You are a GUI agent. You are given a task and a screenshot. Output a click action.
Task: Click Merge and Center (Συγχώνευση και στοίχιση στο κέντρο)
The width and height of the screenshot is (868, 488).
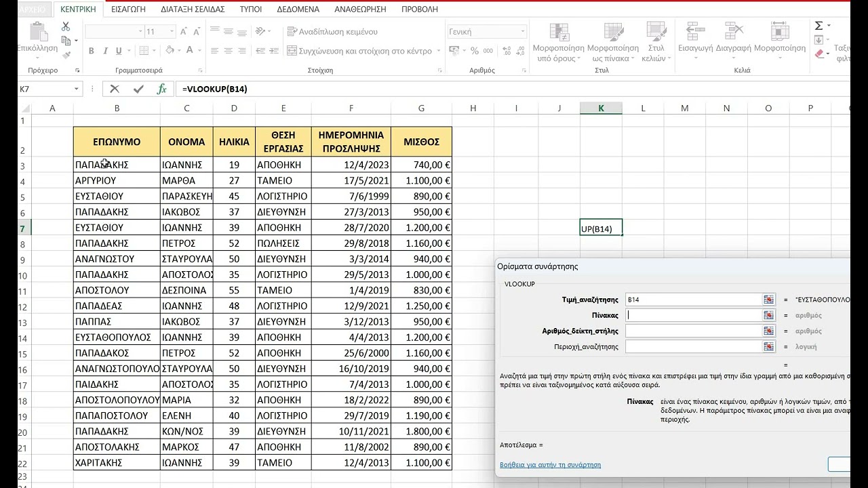click(359, 51)
